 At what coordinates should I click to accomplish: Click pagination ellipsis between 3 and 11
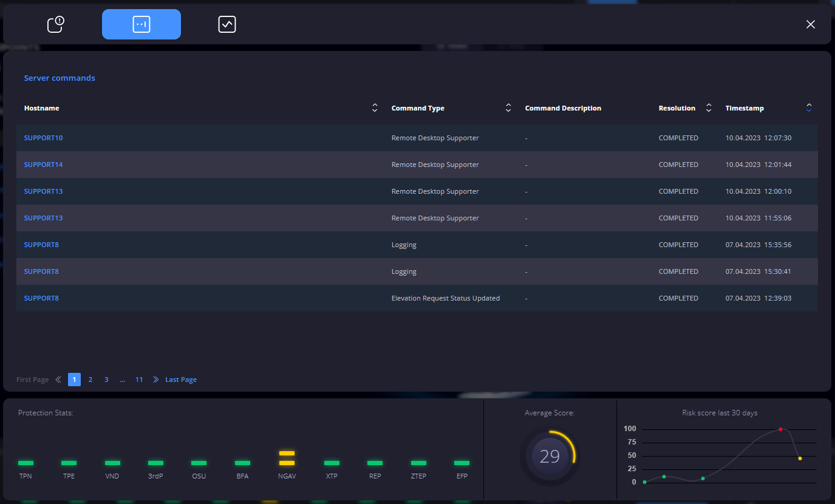coord(123,380)
